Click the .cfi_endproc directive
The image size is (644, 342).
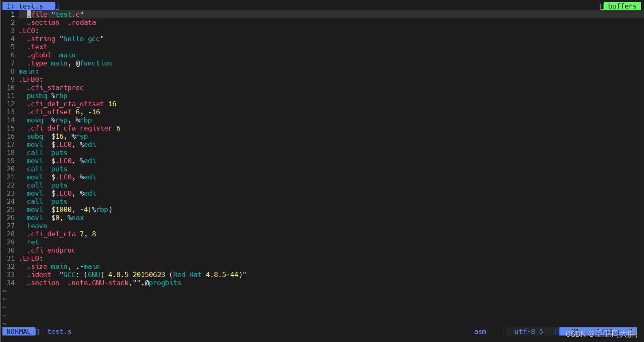tap(51, 250)
